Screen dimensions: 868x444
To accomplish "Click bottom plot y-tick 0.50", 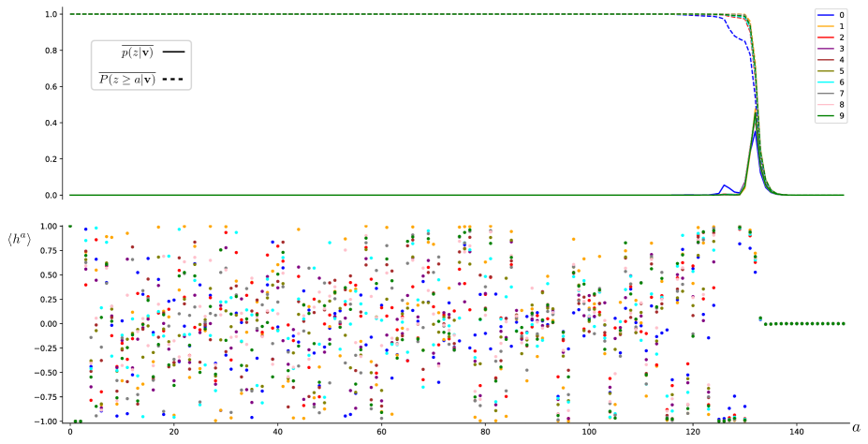I will (x=48, y=274).
